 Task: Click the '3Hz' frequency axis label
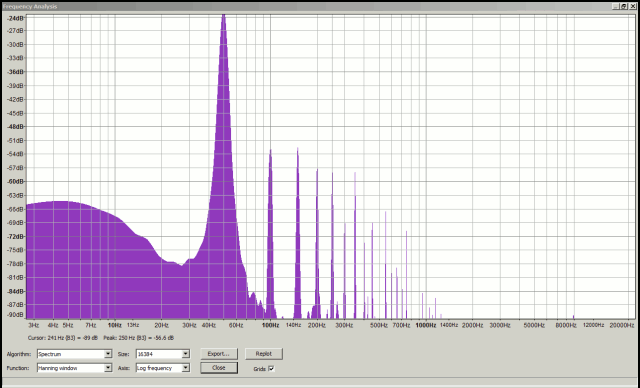pos(33,325)
